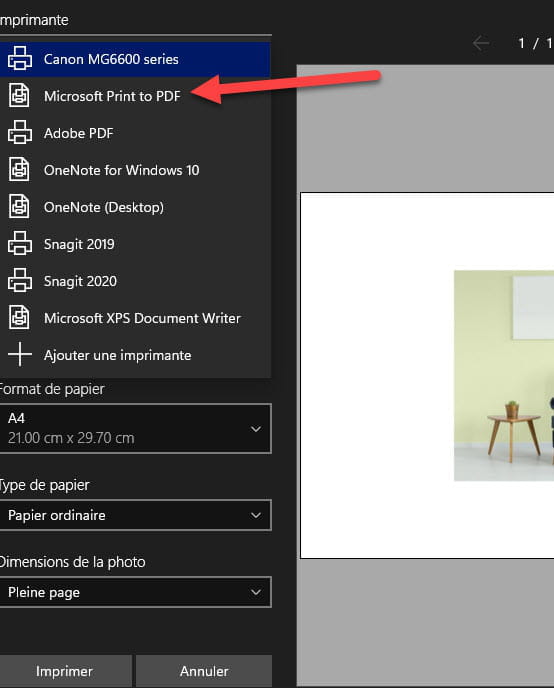The image size is (554, 688).
Task: Open the Papier ordinaire dropdown
Action: click(x=135, y=515)
